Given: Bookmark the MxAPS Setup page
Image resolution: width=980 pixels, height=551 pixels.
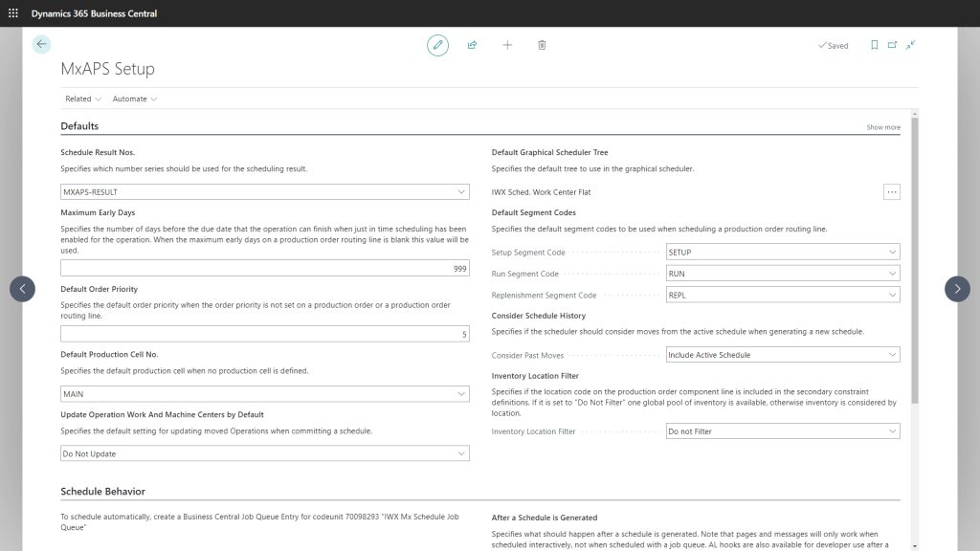Looking at the screenshot, I should pos(874,45).
